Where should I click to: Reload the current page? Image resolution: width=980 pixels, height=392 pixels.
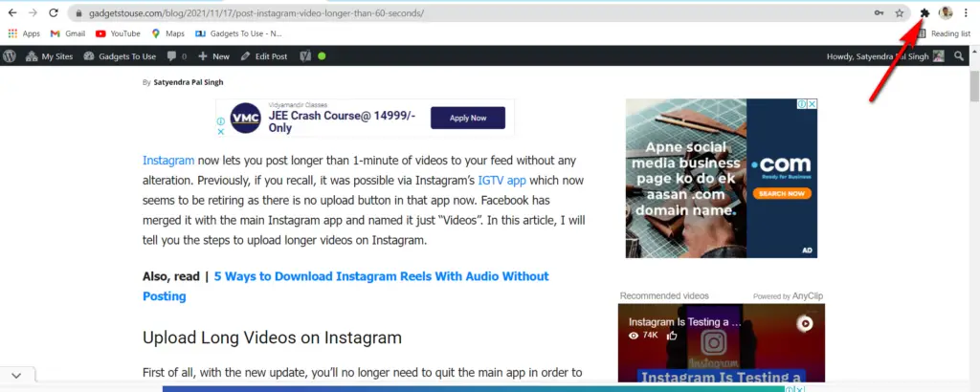pyautogui.click(x=54, y=12)
